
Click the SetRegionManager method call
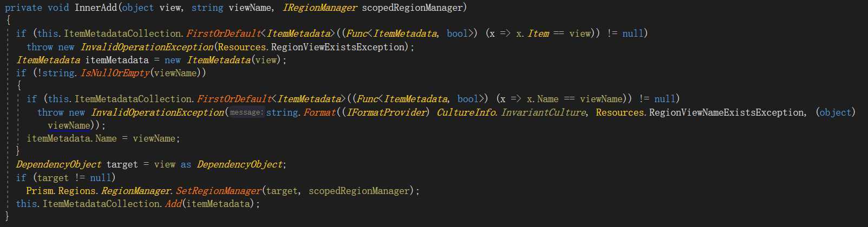[x=219, y=191]
